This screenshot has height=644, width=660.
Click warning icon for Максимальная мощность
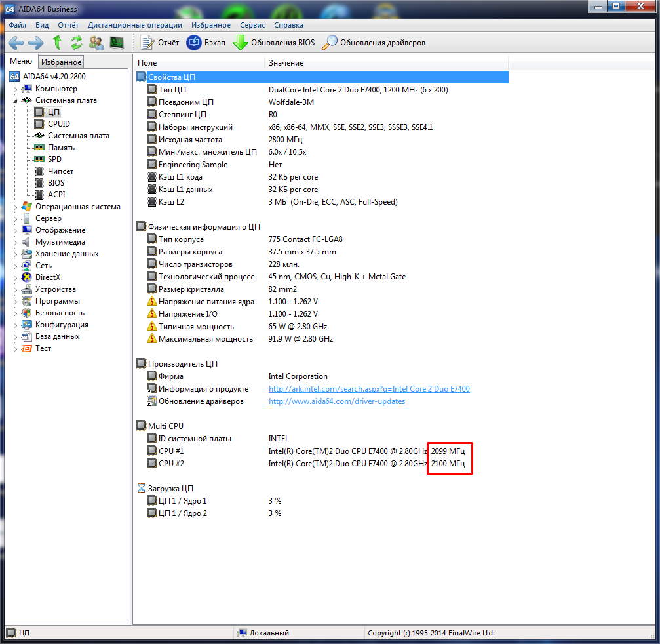coord(151,338)
